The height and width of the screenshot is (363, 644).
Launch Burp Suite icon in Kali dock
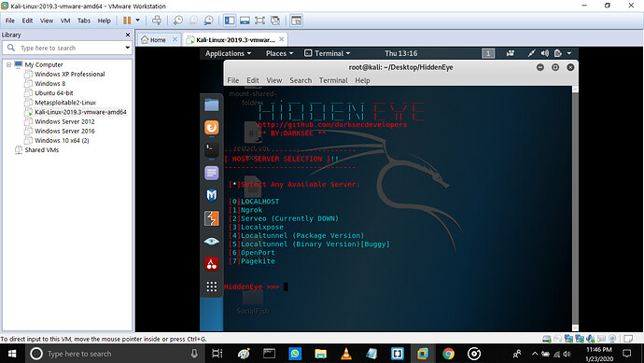pyautogui.click(x=212, y=218)
